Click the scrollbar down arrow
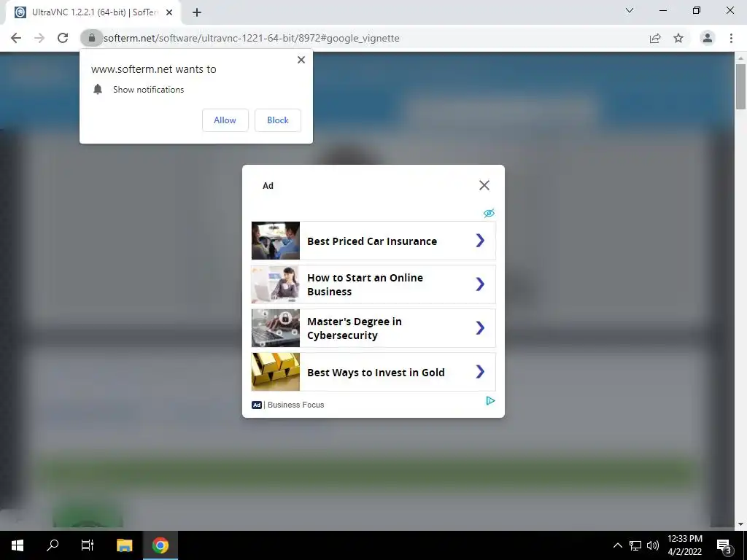The height and width of the screenshot is (560, 747). (740, 524)
